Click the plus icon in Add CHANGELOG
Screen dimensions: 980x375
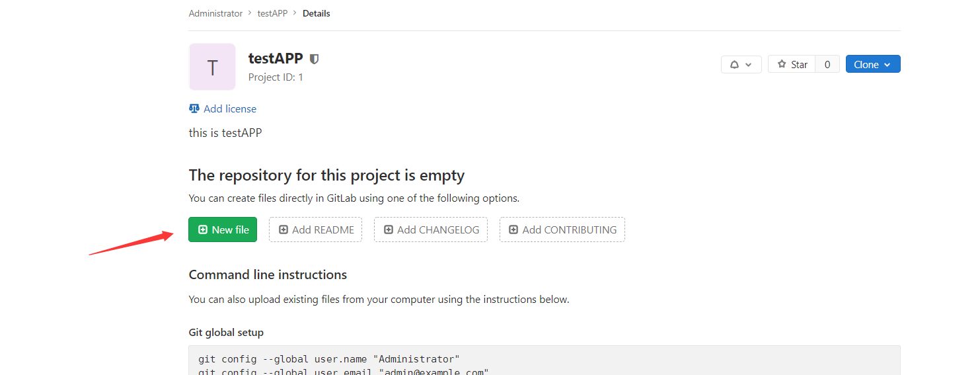point(389,229)
